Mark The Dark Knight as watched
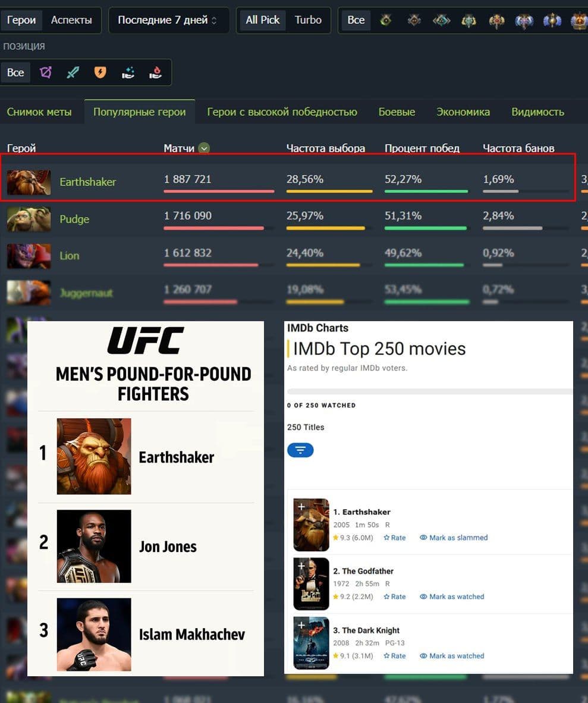 tap(452, 656)
